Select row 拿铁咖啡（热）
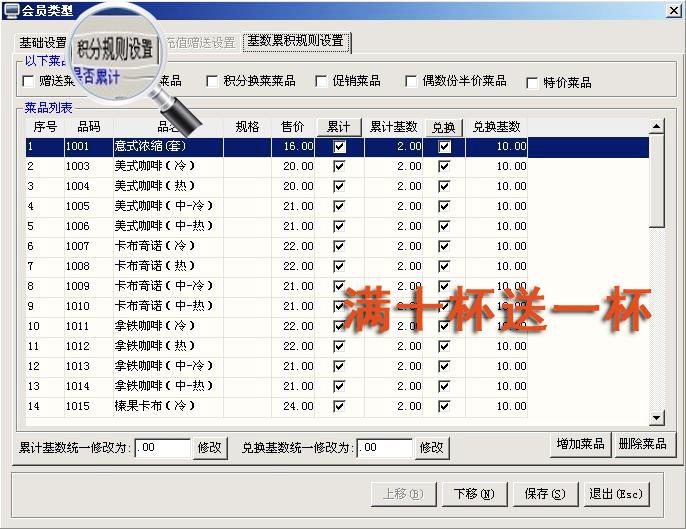Viewport: 686px width, 529px height. coord(276,346)
